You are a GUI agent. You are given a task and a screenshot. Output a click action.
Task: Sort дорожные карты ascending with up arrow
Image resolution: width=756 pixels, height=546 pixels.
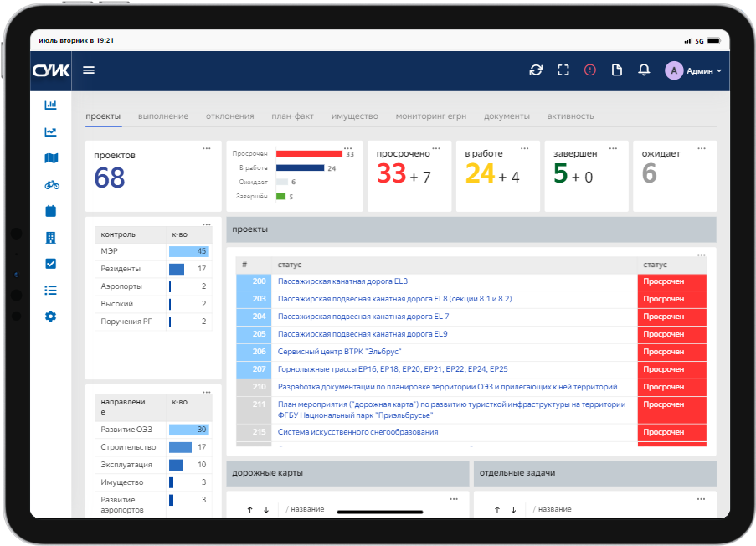(249, 509)
